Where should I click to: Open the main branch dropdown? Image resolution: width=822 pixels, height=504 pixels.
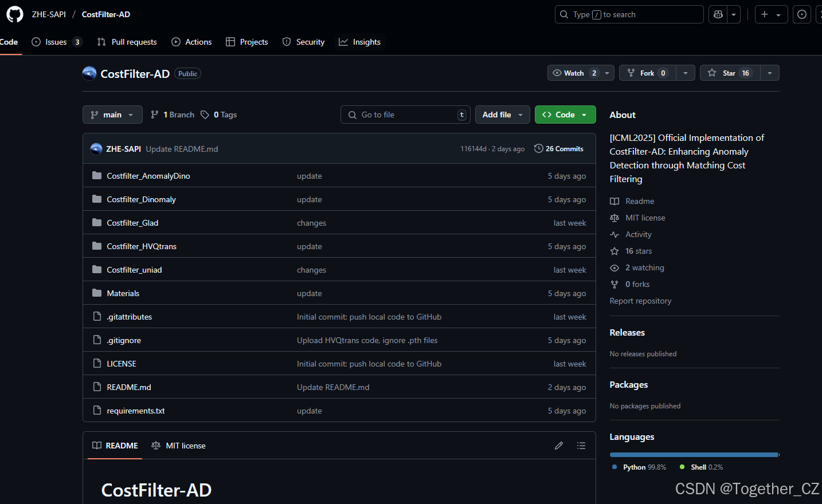pyautogui.click(x=112, y=115)
